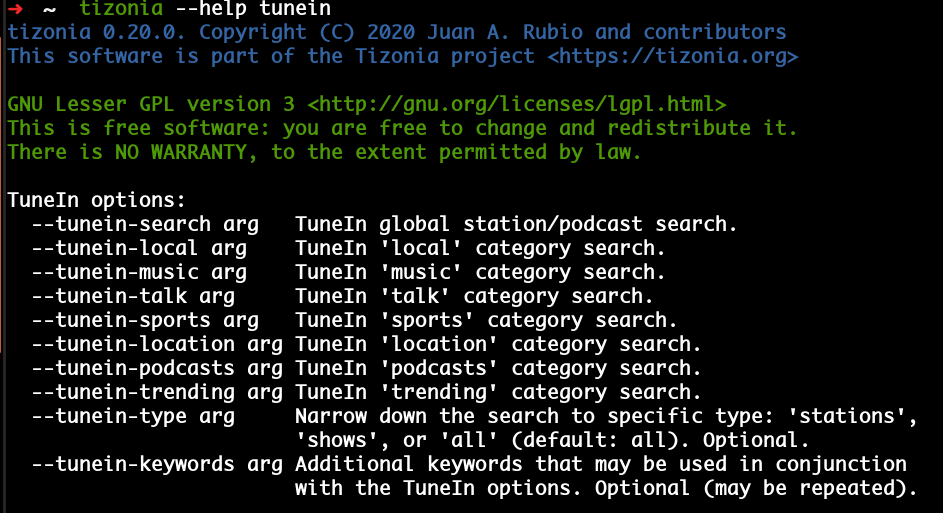Select the --tunein-music option text
The width and height of the screenshot is (943, 513).
[x=115, y=272]
